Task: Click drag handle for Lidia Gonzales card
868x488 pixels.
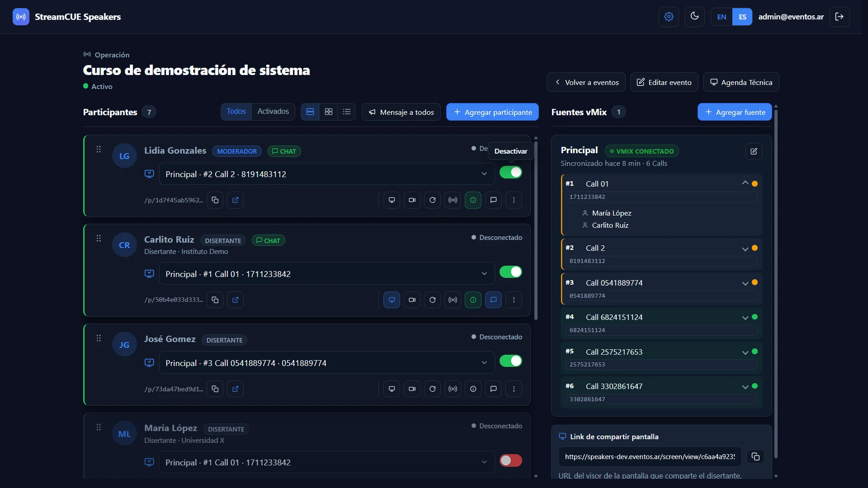Action: tap(99, 150)
